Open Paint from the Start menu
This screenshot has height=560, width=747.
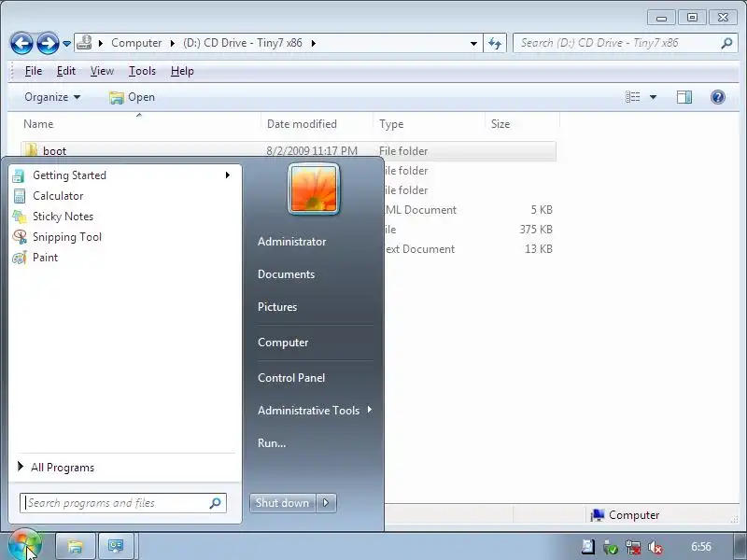(125, 258)
